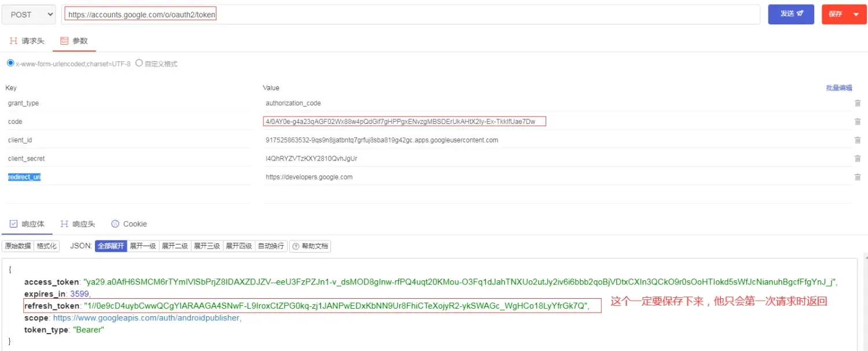Switch to the 响应头 response headers tab
This screenshot has width=868, height=351.
click(x=78, y=224)
